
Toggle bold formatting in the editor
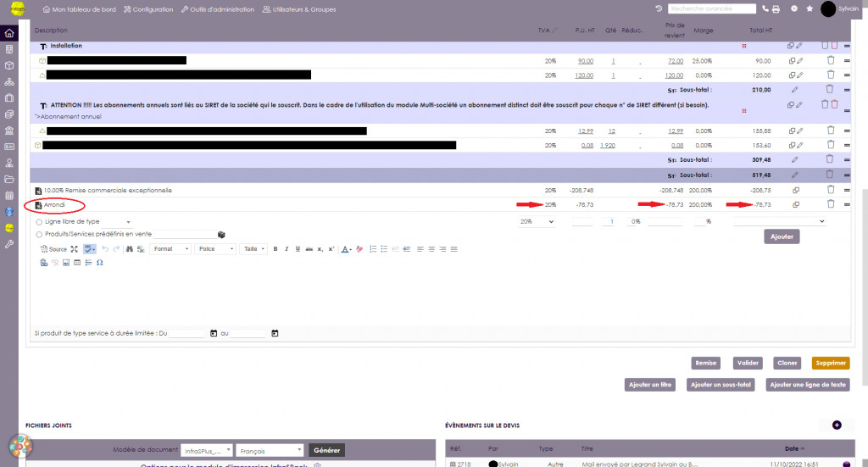[275, 249]
